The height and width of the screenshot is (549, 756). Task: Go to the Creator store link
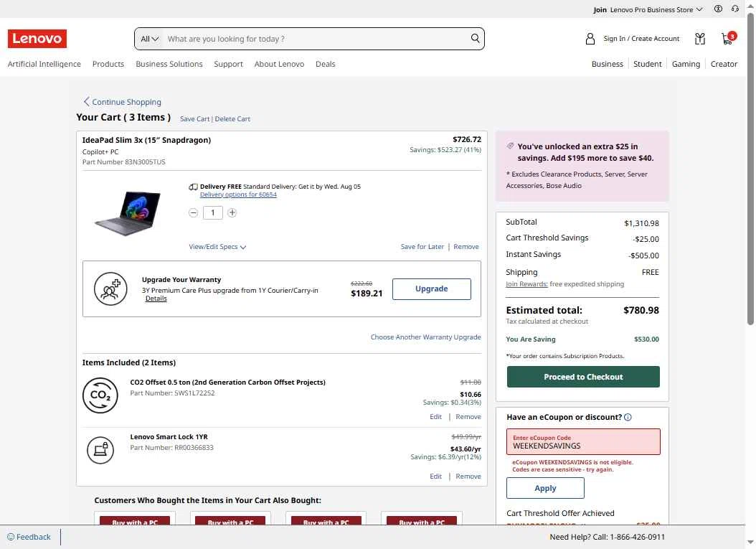click(x=724, y=64)
